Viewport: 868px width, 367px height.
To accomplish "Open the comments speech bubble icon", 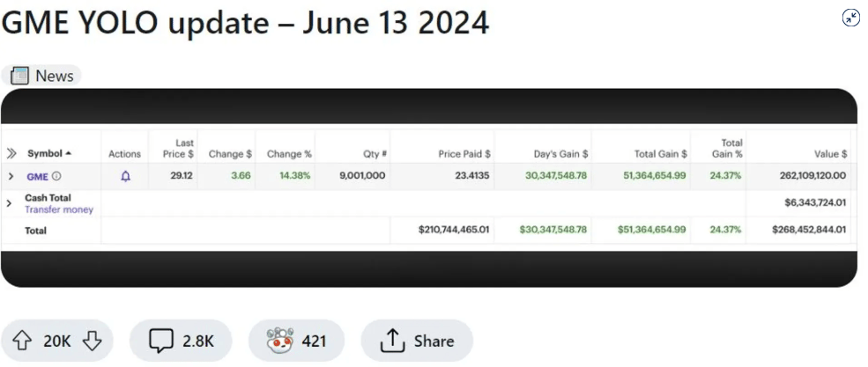I will [x=161, y=341].
